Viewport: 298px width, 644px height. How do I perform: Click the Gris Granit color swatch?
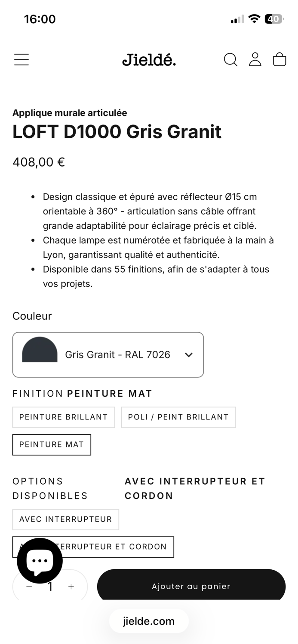pyautogui.click(x=40, y=350)
